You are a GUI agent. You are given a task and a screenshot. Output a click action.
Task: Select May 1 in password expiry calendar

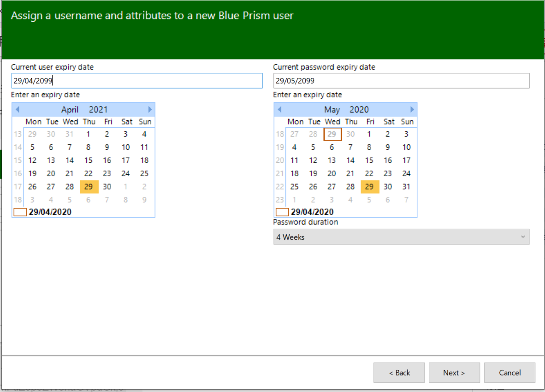pos(369,134)
